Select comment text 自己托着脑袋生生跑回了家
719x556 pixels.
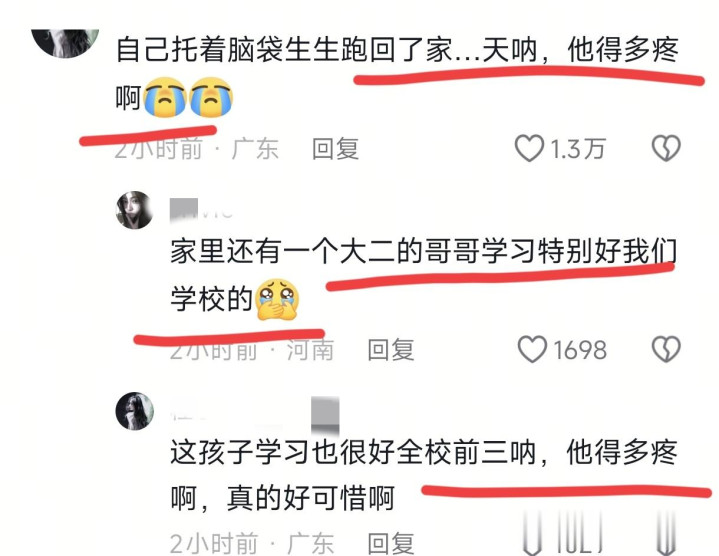pos(284,50)
